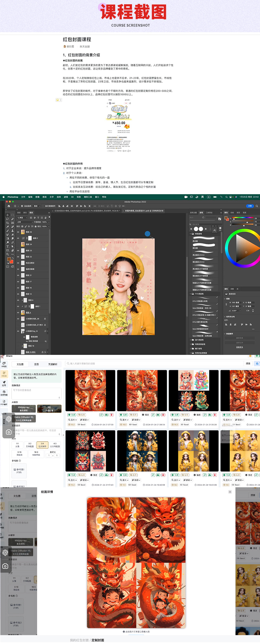Hide the 曲线 2 adjustment layer

(18, 238)
